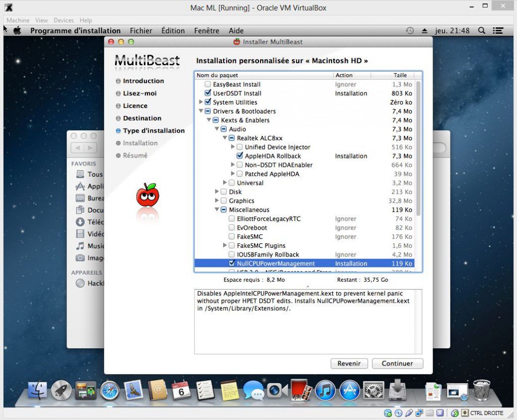Uncheck the AppleHDA Rollback checkbox

240,156
